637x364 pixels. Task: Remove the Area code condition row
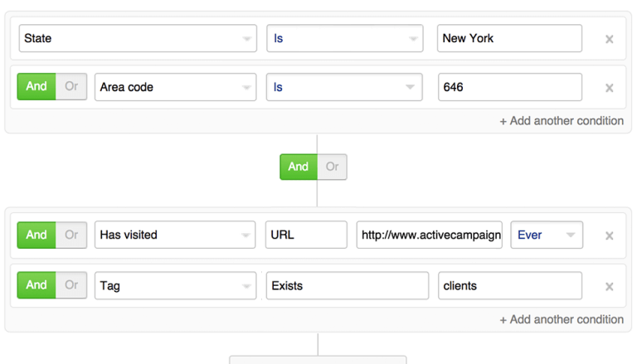609,88
